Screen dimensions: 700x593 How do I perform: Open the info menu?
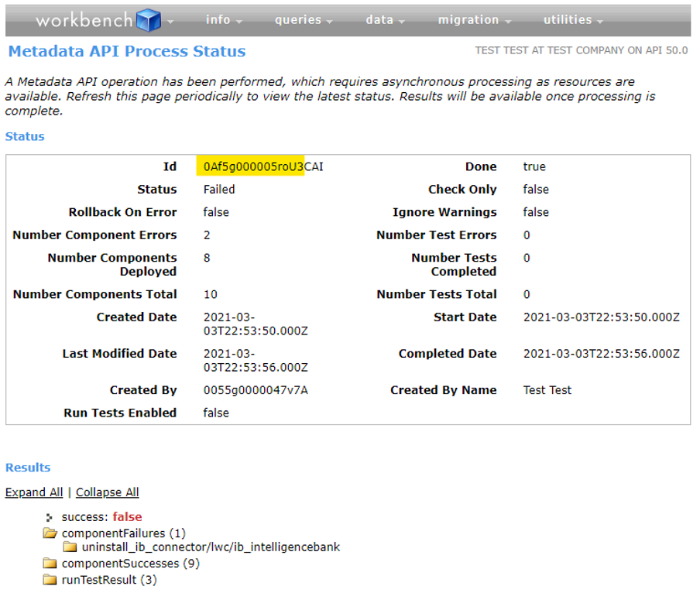pos(224,20)
